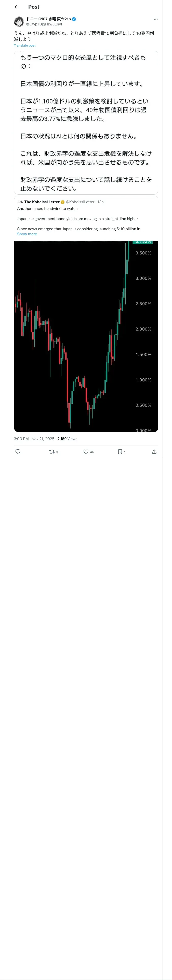Open the Japanese translated text image
Viewport: 172px width, 980px height.
pyautogui.click(x=86, y=123)
